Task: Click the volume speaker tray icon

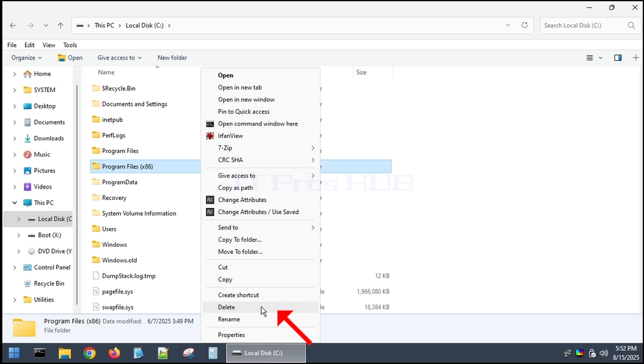Action: click(x=603, y=353)
